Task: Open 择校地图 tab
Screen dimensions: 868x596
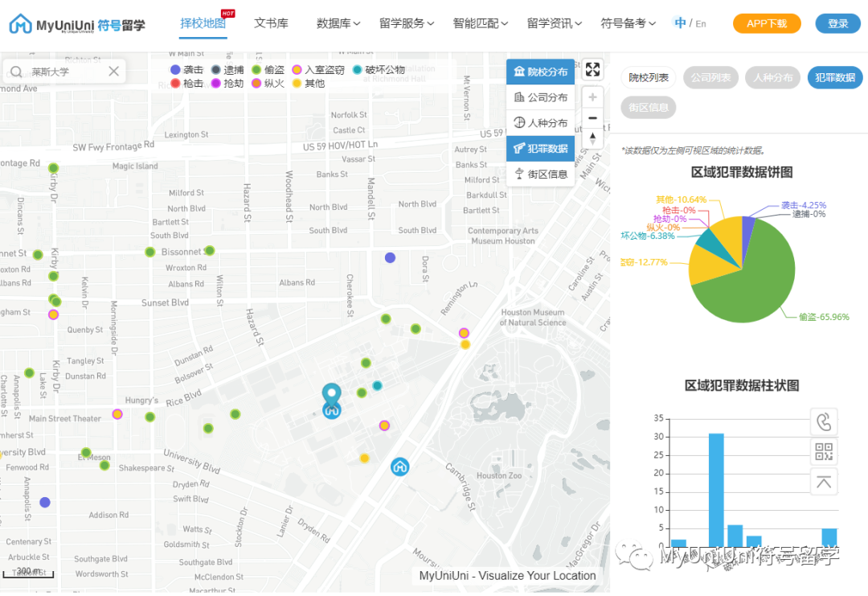Action: pos(203,23)
